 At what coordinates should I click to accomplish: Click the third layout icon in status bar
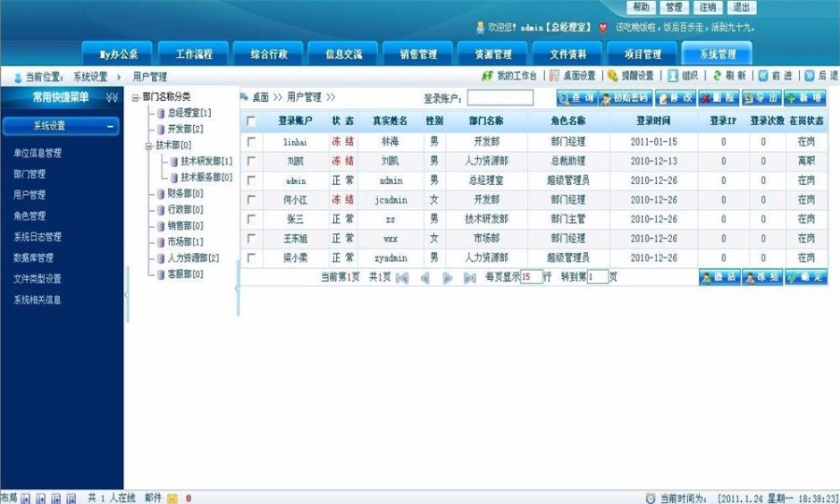(x=56, y=498)
